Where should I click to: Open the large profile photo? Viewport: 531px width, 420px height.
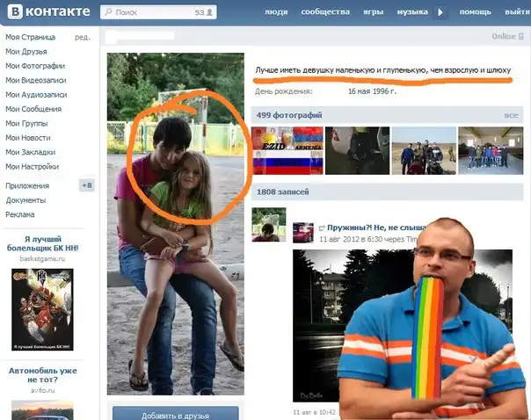pyautogui.click(x=175, y=223)
